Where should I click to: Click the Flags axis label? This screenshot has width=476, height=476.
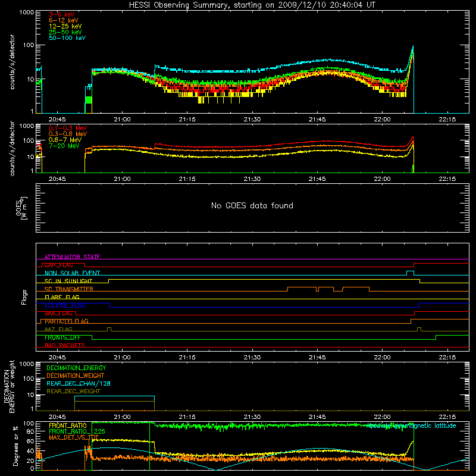pos(24,297)
